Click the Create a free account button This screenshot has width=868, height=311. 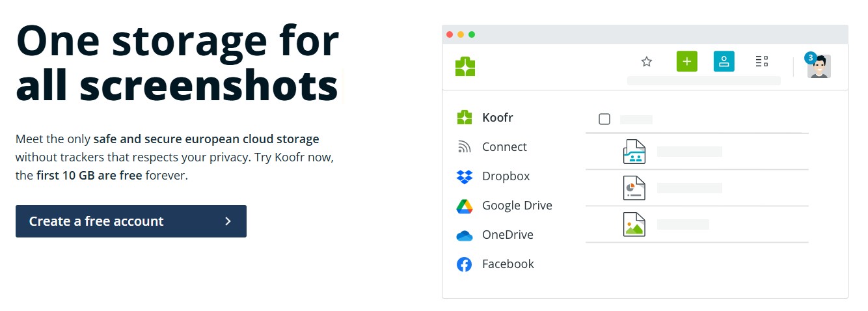coord(131,221)
